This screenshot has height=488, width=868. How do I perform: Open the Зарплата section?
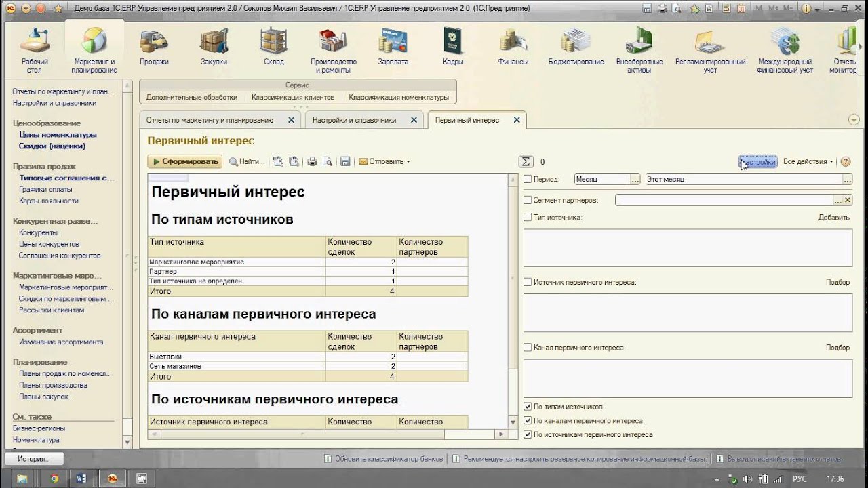(393, 47)
